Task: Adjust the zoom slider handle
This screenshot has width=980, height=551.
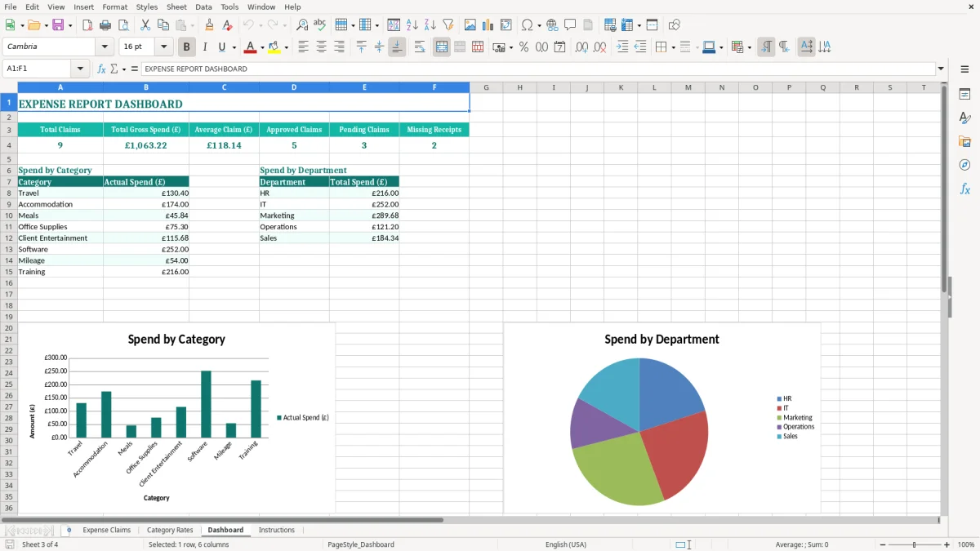Action: pos(915,544)
